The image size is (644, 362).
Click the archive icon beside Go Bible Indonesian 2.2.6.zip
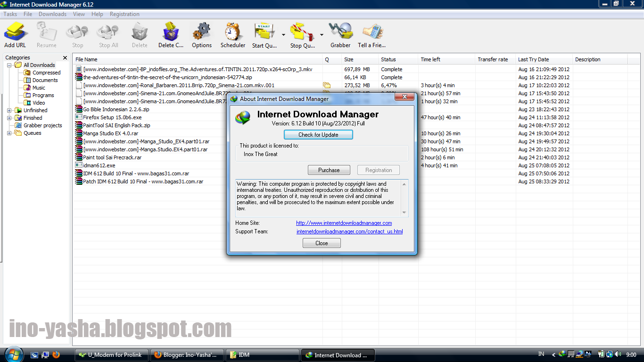point(79,109)
